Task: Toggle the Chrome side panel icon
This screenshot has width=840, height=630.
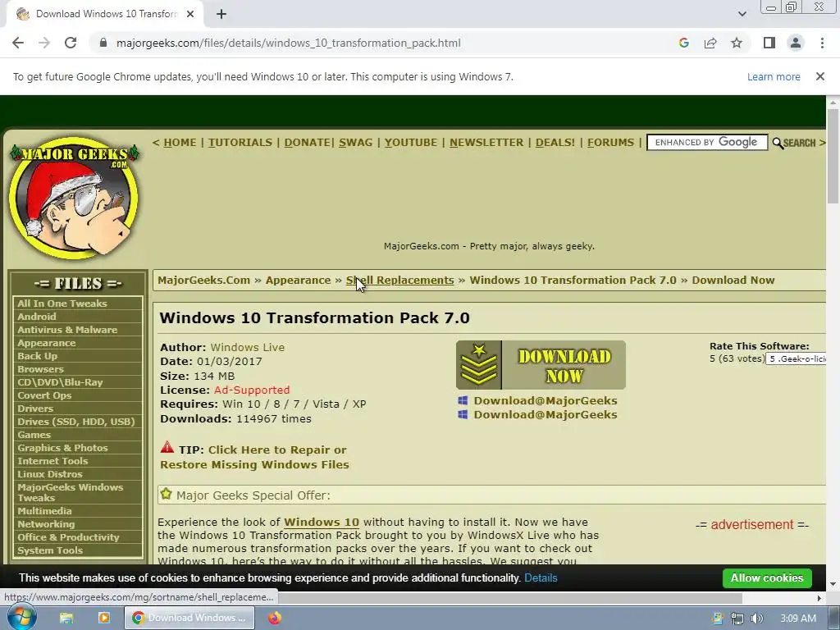Action: (x=769, y=43)
